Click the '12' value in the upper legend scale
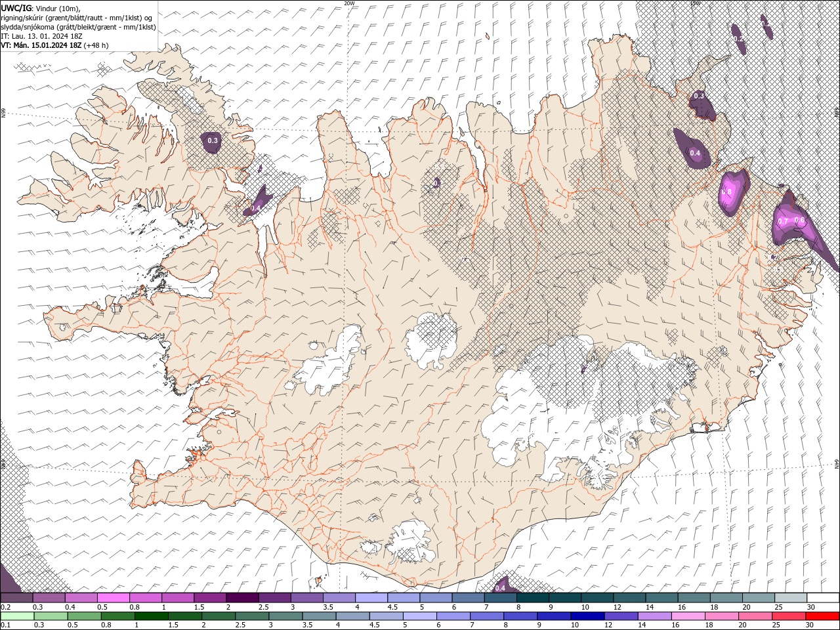Screen dimensions: 840x630 (x=617, y=607)
